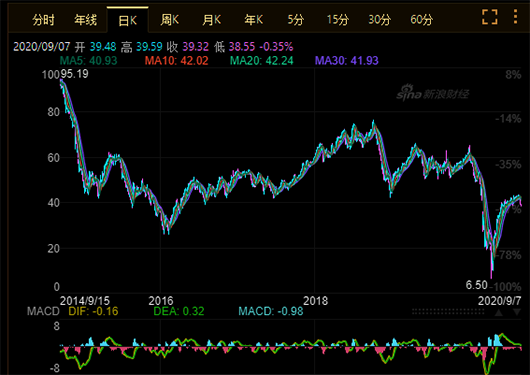Click the low price 38.55

click(242, 47)
